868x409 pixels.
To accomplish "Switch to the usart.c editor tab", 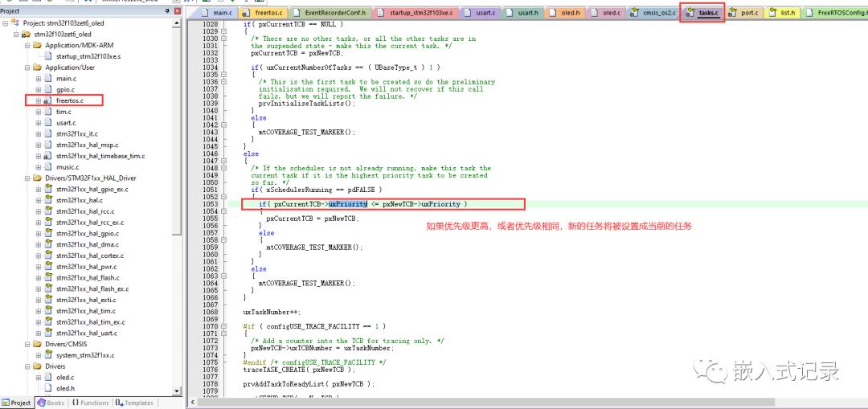I will 481,12.
